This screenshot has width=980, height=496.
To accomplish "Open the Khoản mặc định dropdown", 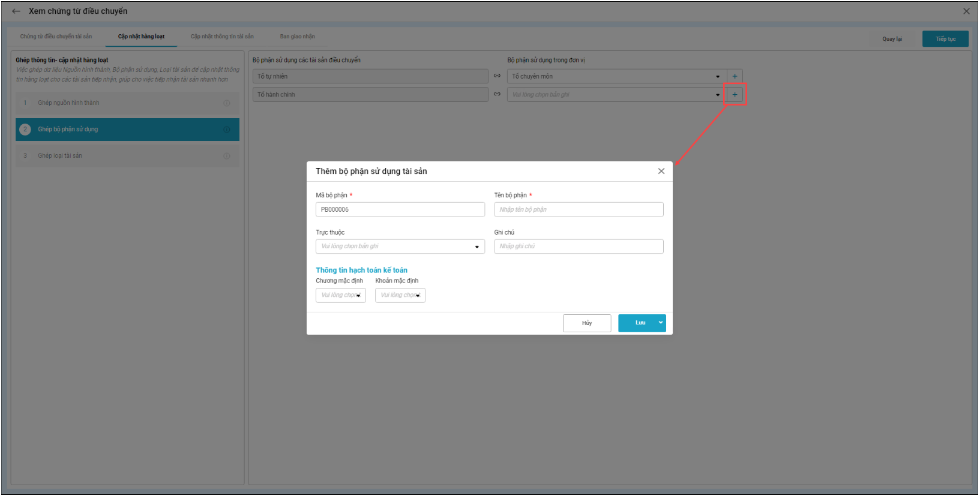I will [x=418, y=295].
